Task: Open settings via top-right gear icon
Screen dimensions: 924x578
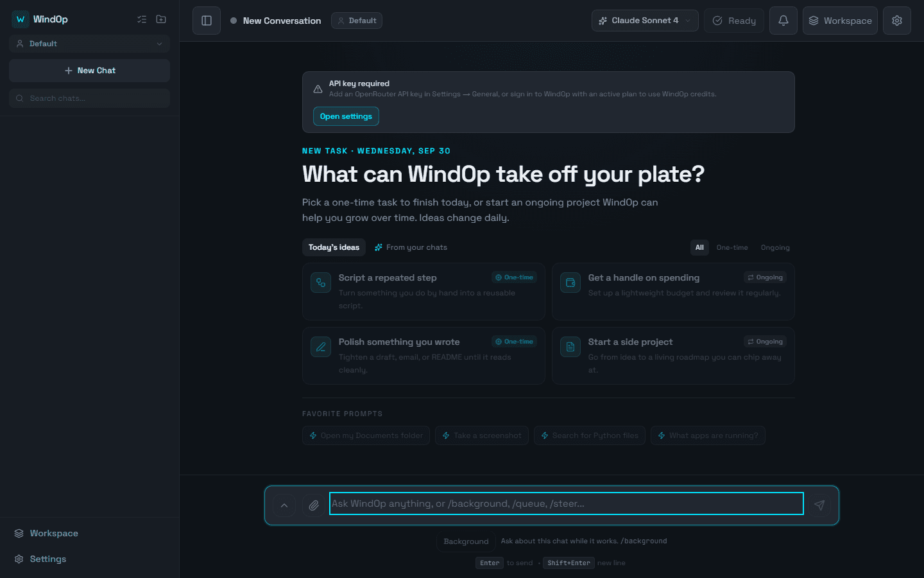Action: pos(897,21)
